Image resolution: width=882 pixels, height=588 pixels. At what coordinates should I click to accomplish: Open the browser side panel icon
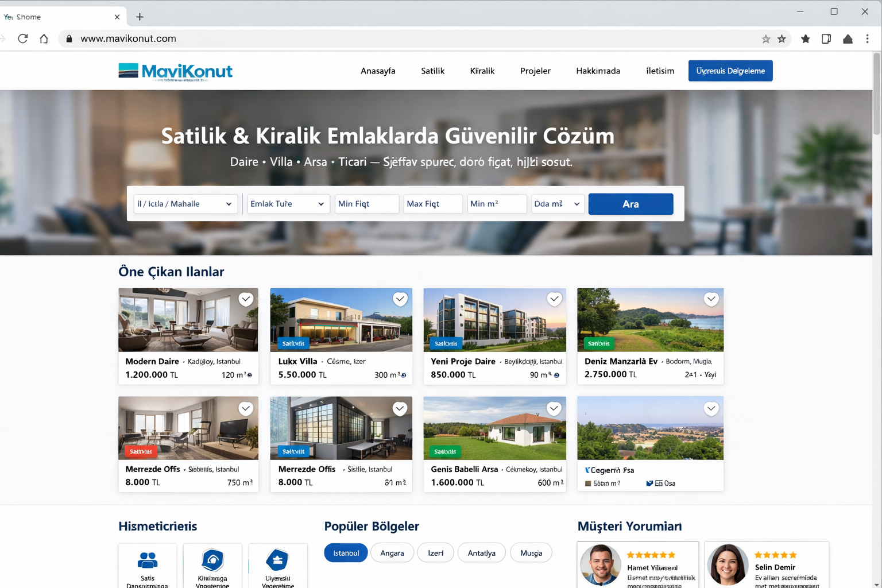826,38
